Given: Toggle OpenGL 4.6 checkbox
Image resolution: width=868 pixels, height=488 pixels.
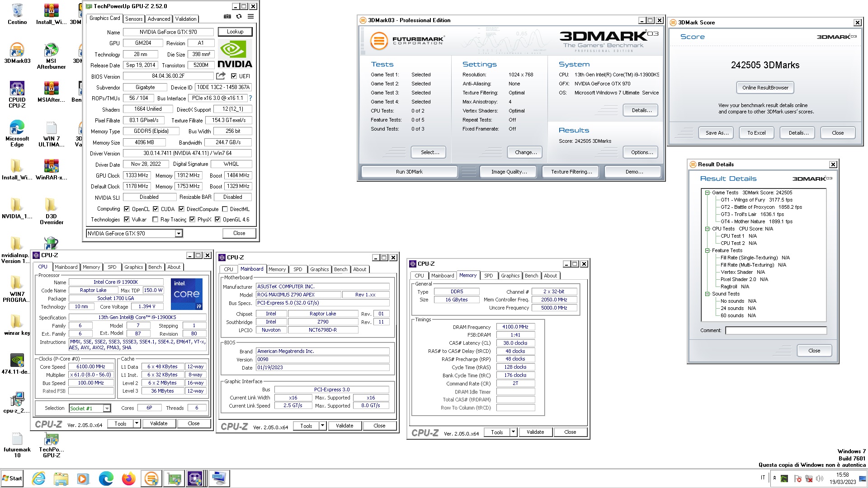Looking at the screenshot, I should pos(217,219).
